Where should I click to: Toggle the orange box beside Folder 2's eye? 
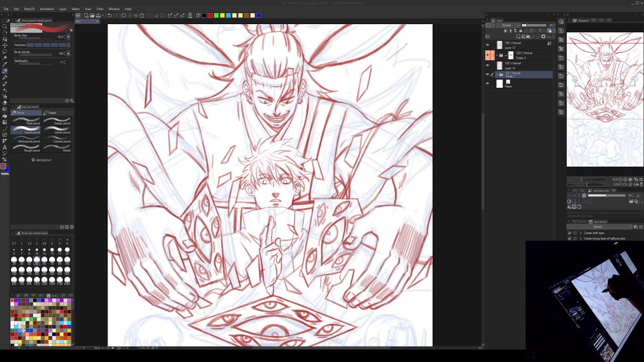492,55
